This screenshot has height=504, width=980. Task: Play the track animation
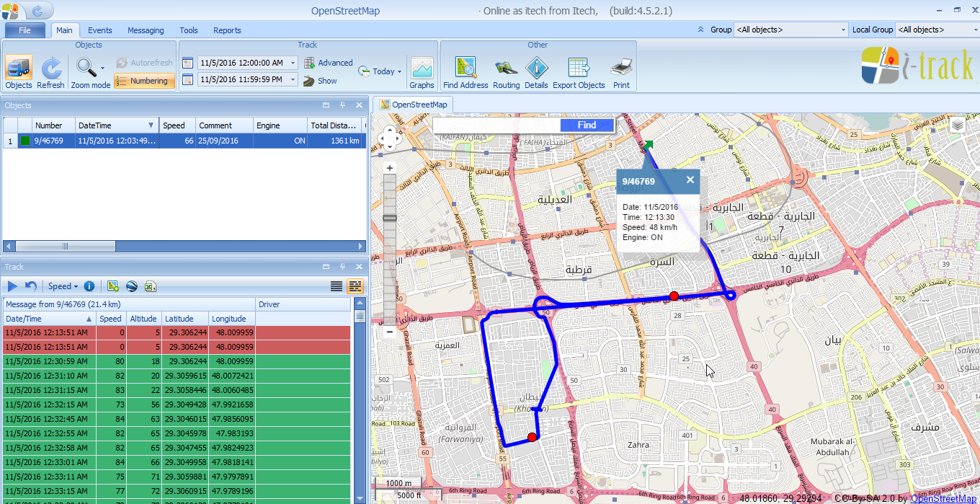(x=13, y=286)
